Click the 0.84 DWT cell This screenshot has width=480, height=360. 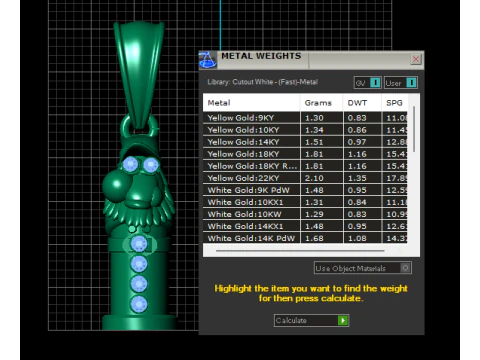pos(362,202)
